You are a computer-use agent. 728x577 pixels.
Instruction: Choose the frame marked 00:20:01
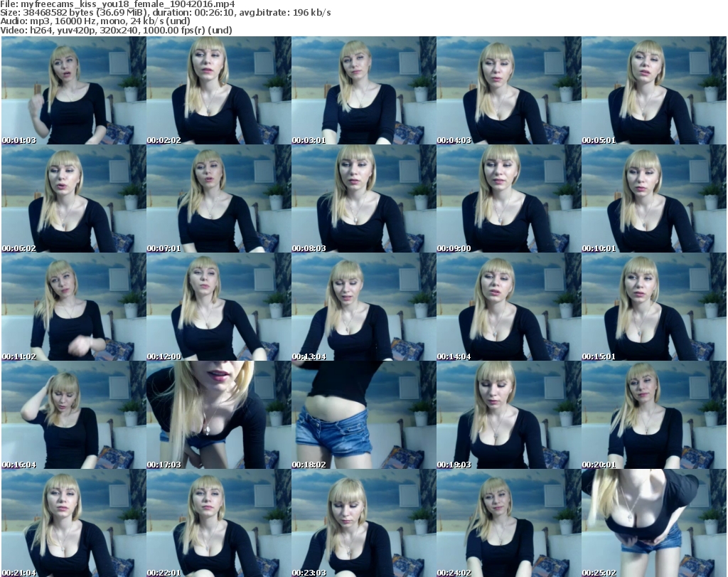pos(654,415)
